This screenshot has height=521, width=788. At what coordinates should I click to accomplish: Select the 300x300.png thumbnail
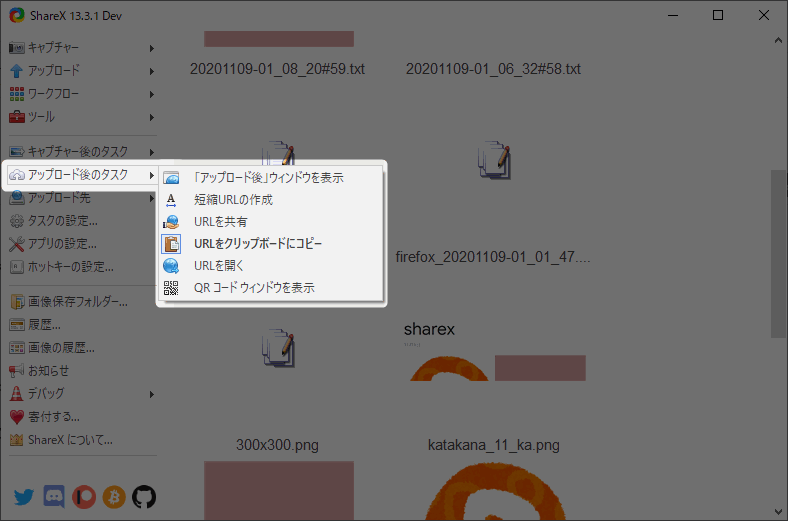pyautogui.click(x=279, y=491)
